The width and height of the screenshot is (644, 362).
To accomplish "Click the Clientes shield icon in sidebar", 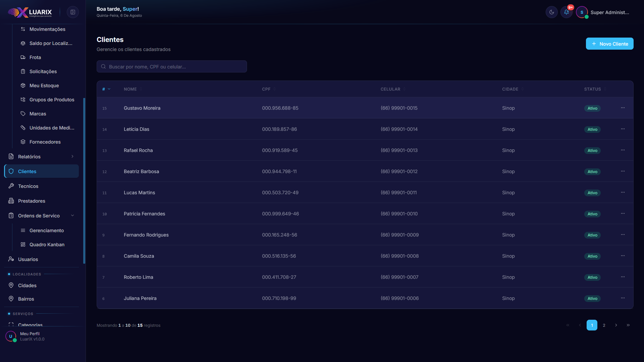I will (x=11, y=171).
